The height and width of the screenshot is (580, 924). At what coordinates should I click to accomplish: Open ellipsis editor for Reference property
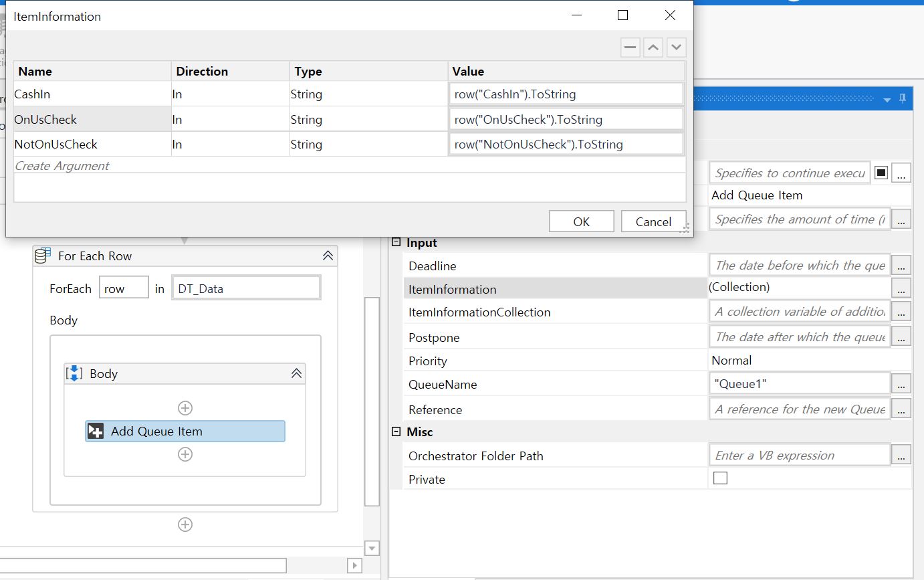pos(901,409)
